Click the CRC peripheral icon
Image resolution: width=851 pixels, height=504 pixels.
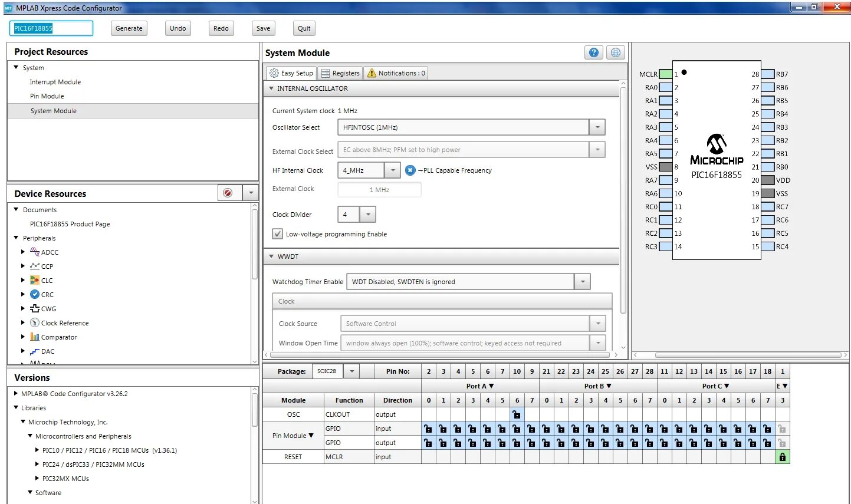35,294
